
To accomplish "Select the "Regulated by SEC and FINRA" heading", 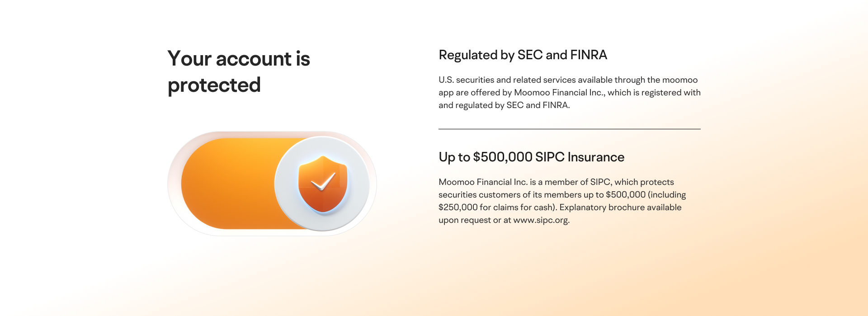I will point(523,55).
